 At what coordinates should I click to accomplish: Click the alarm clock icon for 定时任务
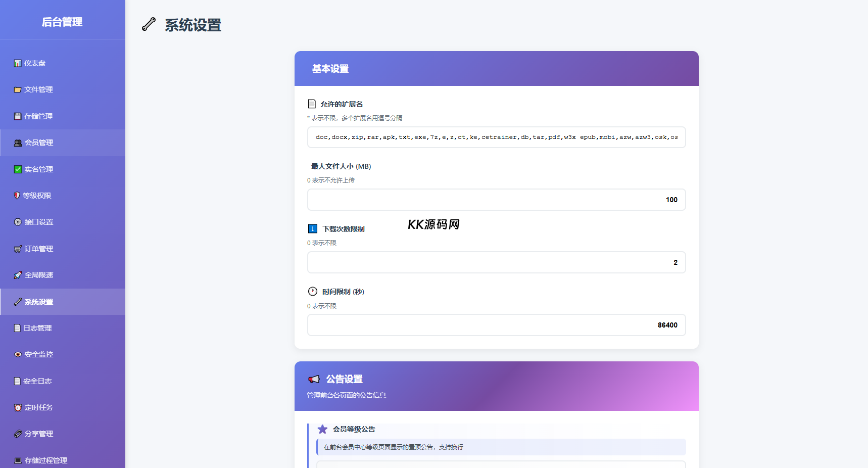(18, 407)
